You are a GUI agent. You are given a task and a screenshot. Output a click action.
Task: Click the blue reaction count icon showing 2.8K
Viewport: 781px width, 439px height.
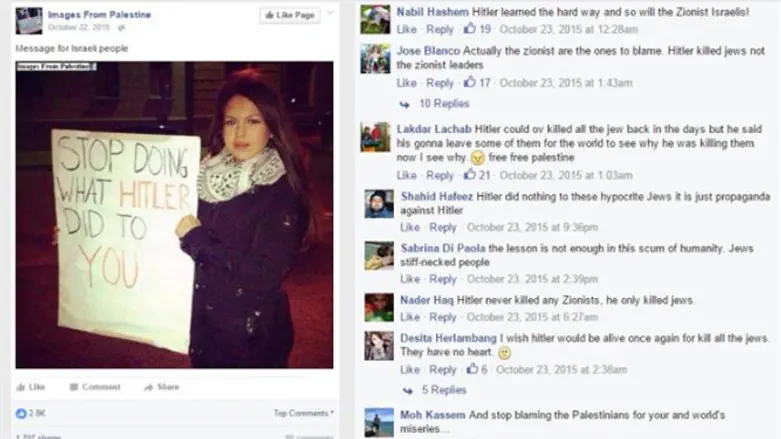click(x=21, y=413)
